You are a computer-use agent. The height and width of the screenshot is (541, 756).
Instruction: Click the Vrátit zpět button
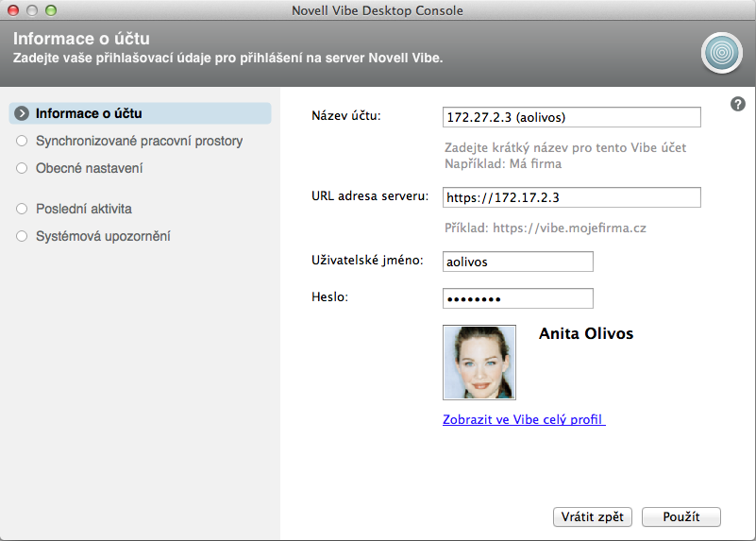tap(592, 516)
